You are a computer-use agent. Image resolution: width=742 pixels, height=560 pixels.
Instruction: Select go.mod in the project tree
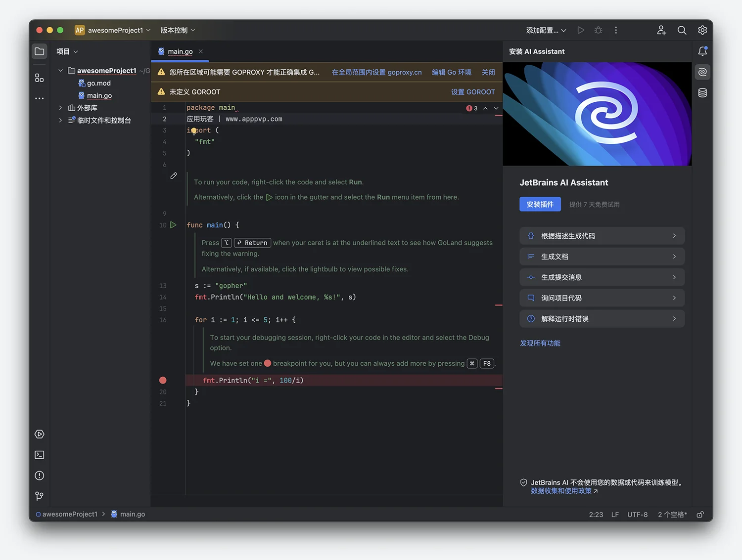coord(94,83)
